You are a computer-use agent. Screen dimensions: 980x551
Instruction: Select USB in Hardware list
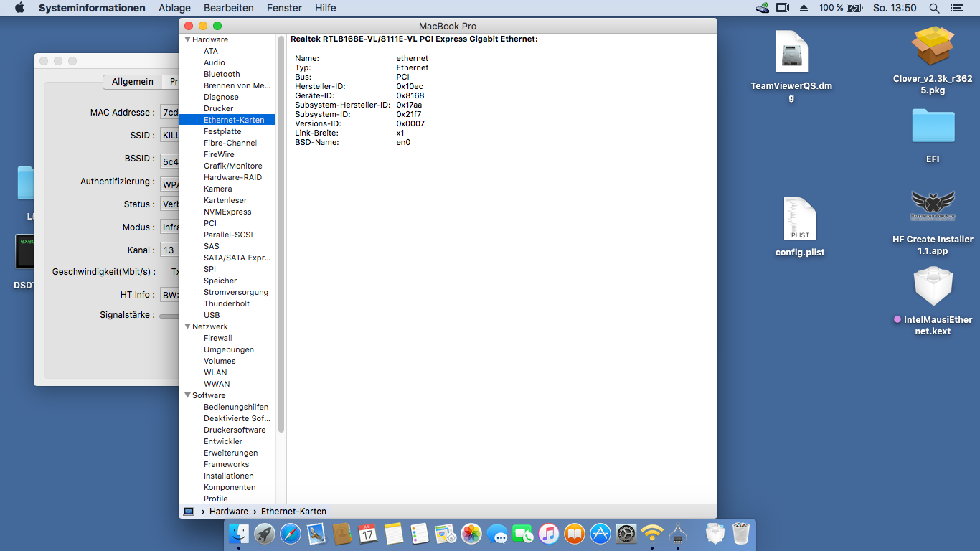pos(212,315)
